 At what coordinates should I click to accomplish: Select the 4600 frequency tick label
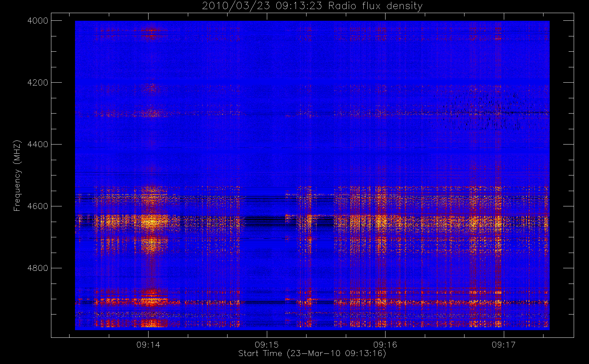[38, 206]
